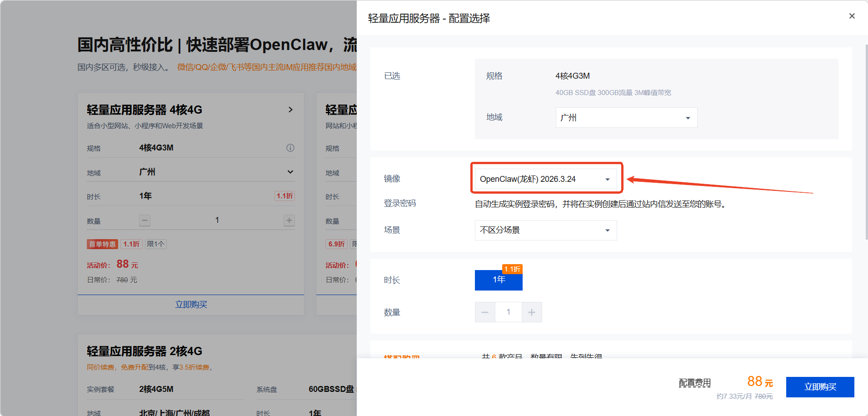
Task: Click the 1.1折 badge beside 时长 1年
Action: [285, 196]
